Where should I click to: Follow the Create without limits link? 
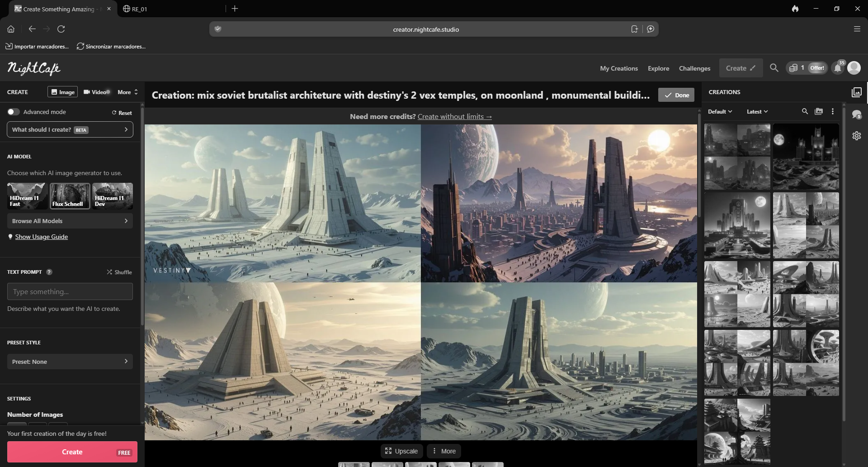[x=454, y=116]
